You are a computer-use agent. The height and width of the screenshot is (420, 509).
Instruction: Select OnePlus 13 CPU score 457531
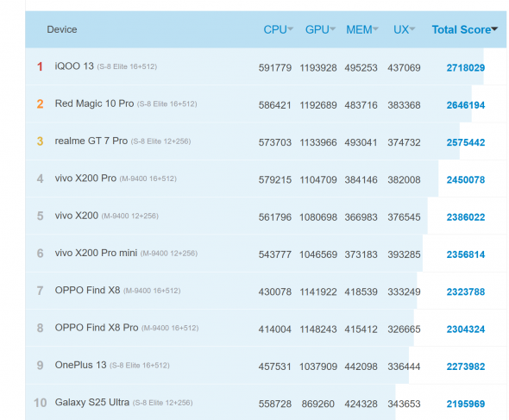coord(275,367)
